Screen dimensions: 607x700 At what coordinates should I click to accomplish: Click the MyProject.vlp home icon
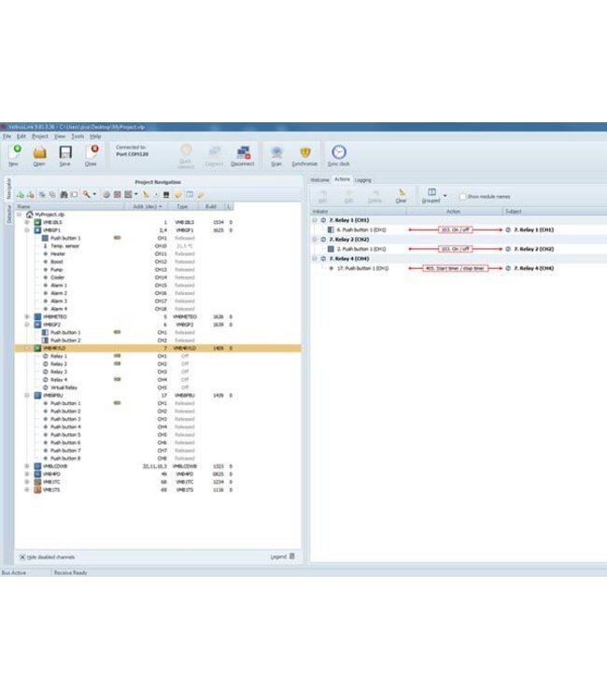click(30, 215)
